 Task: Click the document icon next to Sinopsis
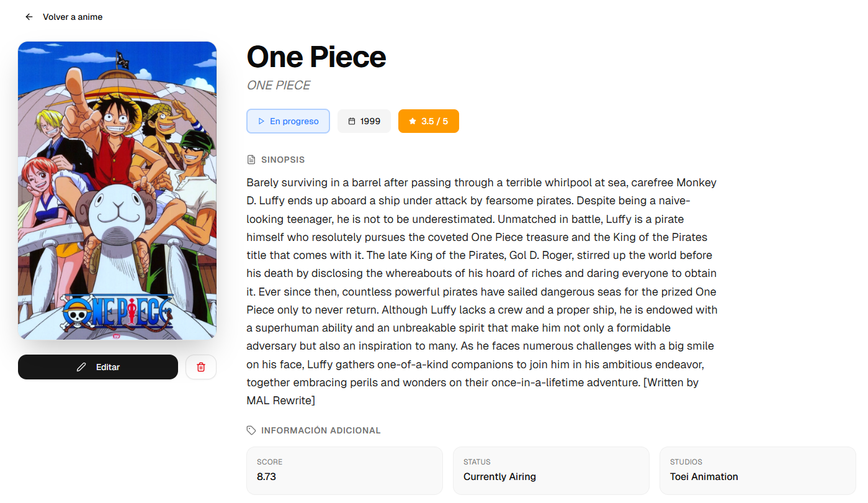[251, 160]
